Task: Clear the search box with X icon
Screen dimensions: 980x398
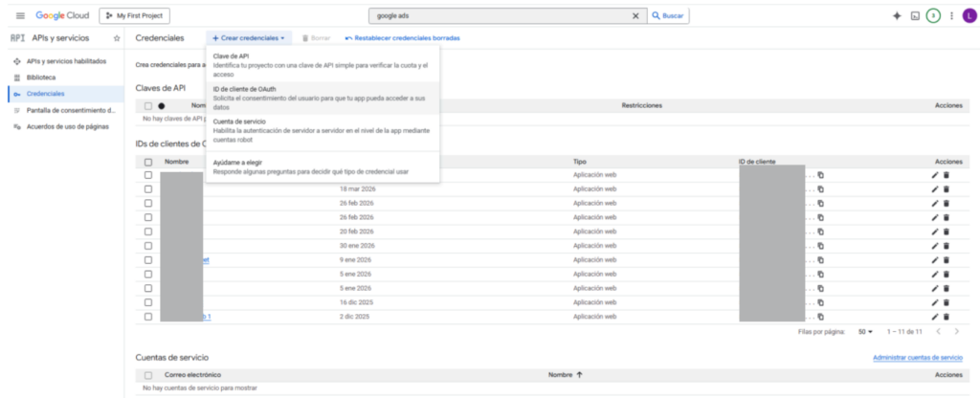Action: [636, 16]
